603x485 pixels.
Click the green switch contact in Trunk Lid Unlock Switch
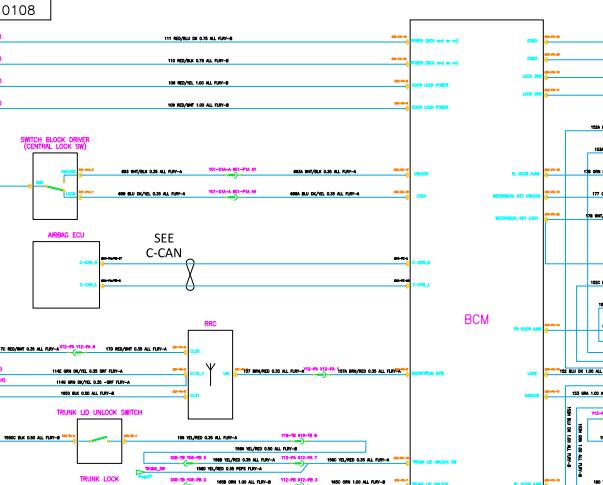click(x=100, y=439)
